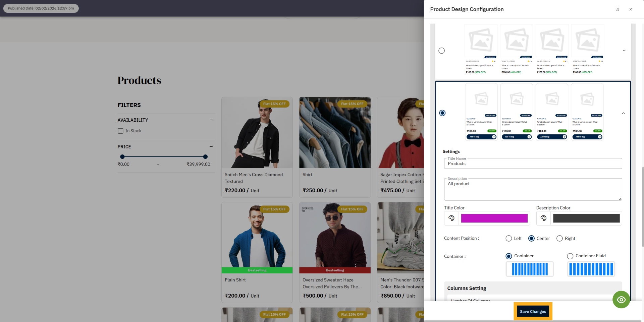
Task: Collapse the Price filter section
Action: click(x=211, y=146)
